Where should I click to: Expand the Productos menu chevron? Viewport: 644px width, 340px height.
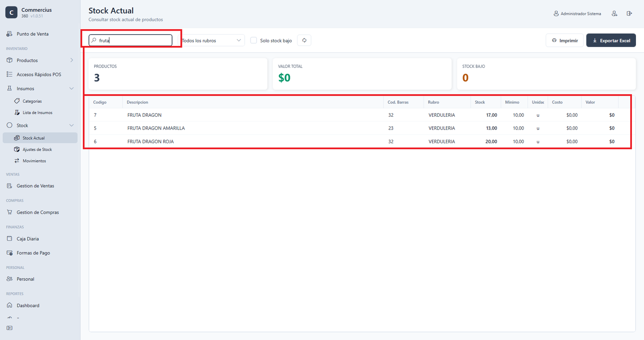click(72, 60)
